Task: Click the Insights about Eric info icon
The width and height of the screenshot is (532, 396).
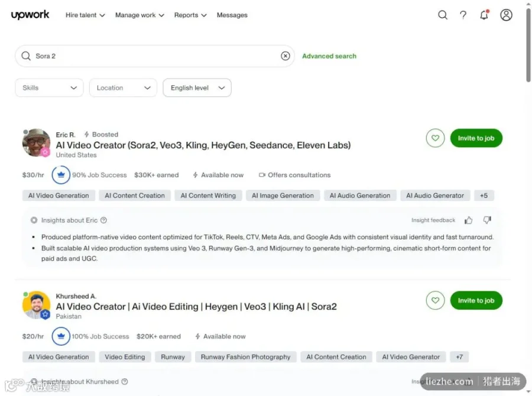Action: [x=104, y=220]
